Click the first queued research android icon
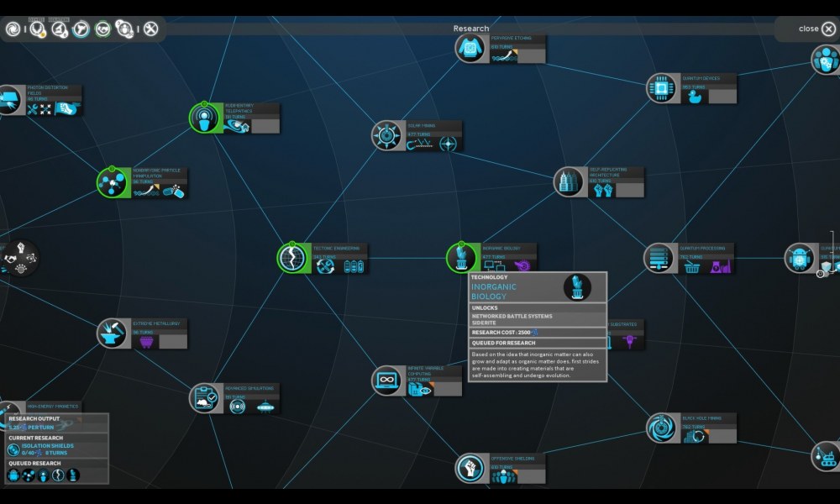The image size is (840, 504). [x=13, y=475]
